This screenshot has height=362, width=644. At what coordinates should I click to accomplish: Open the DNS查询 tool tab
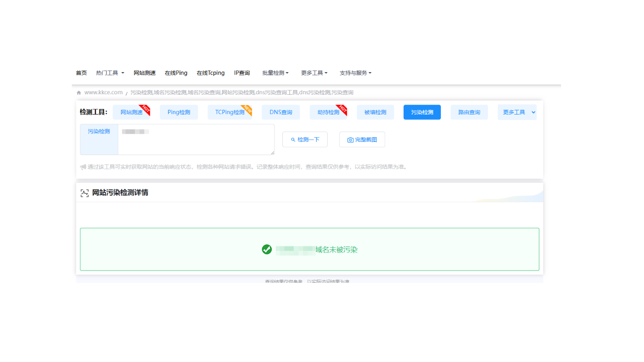pos(281,112)
